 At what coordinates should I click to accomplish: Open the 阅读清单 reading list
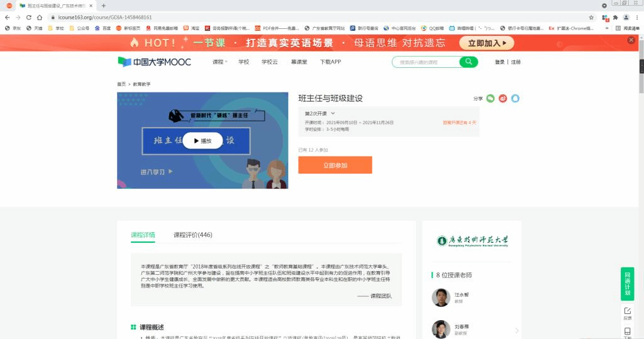(628, 28)
